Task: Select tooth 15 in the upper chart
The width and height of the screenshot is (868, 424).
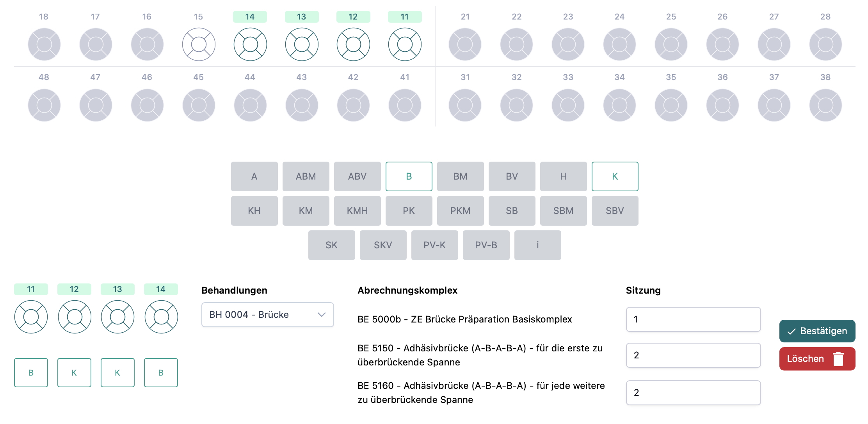Action: coord(199,44)
